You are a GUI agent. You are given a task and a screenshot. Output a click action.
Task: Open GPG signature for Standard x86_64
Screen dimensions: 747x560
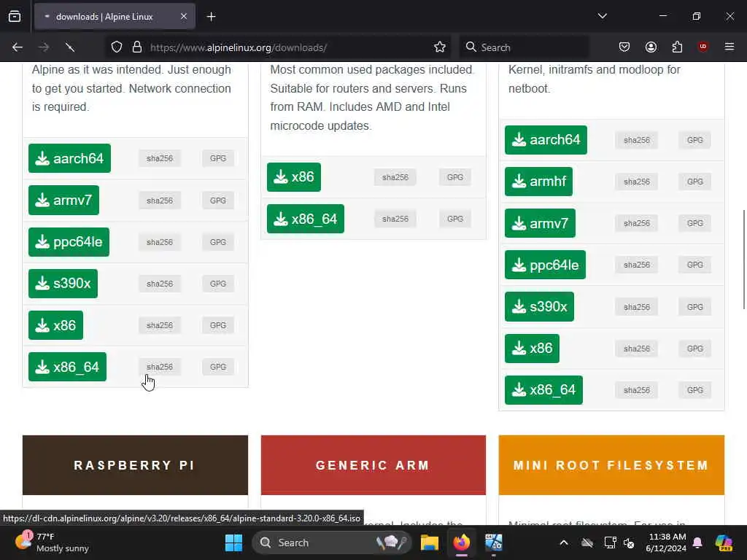(218, 367)
